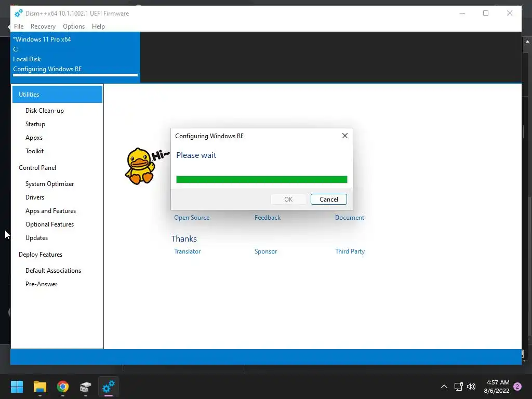Image resolution: width=532 pixels, height=399 pixels.
Task: Launch Google Chrome from the taskbar
Action: (x=63, y=387)
